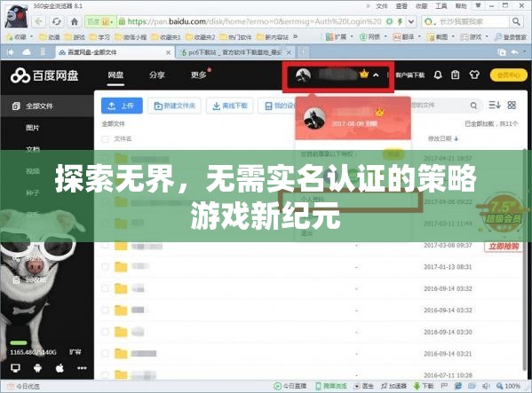Open the 加速器 status bar item
The height and width of the screenshot is (393, 532).
click(394, 386)
